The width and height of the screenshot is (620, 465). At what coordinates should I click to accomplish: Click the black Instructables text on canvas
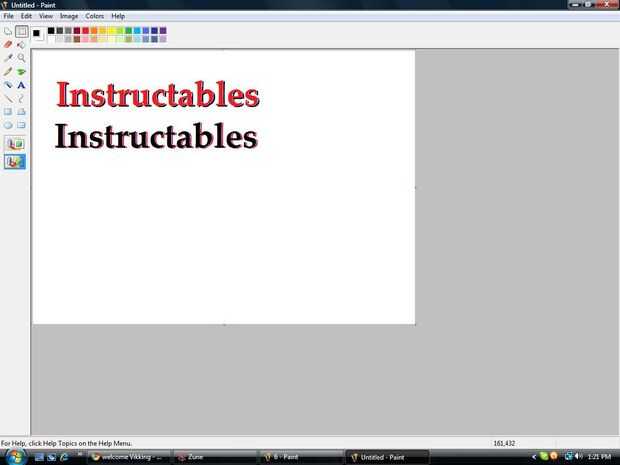(156, 136)
